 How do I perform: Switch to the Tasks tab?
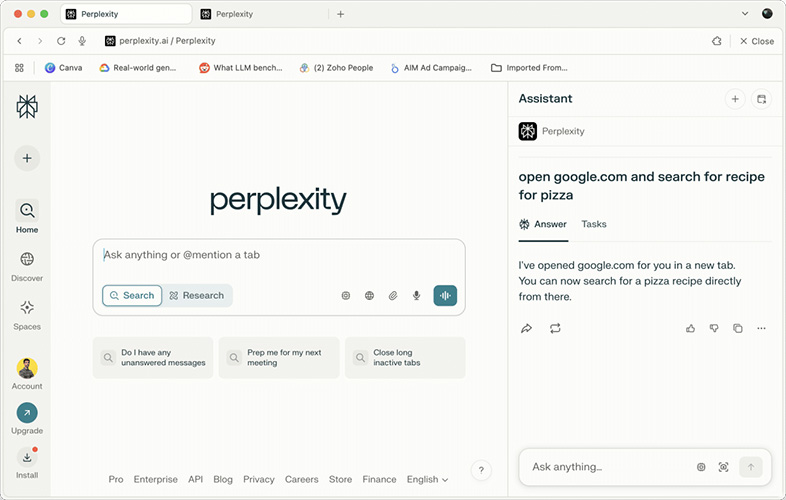coord(594,224)
